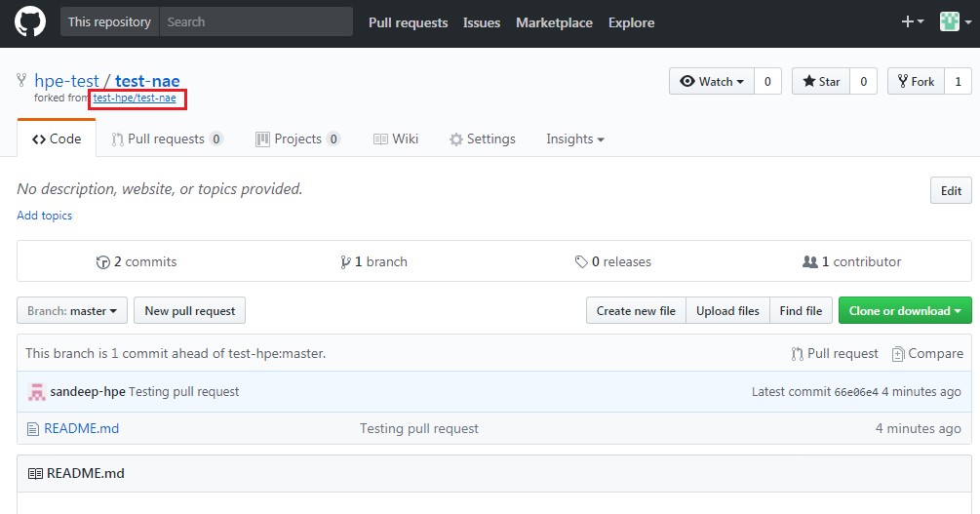This screenshot has width=980, height=514.
Task: Open the Wiki tab
Action: pos(396,138)
